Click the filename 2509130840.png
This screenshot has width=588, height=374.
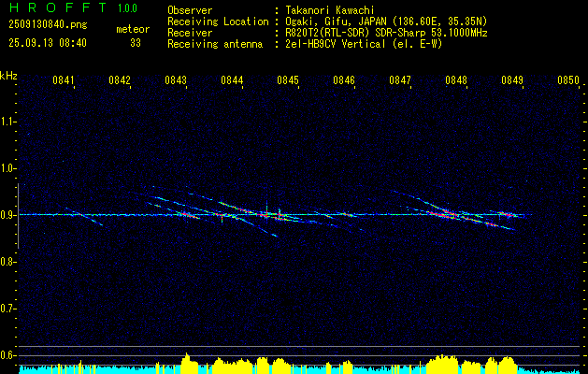pos(48,24)
